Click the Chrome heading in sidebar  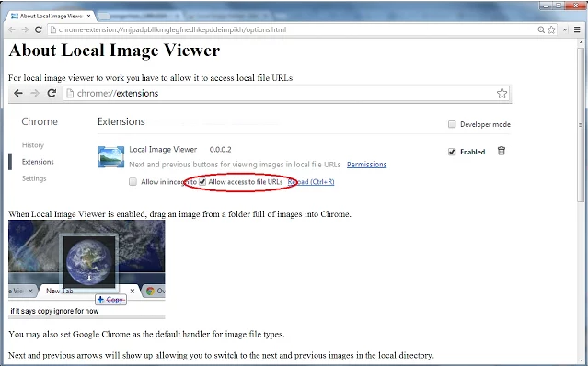click(40, 121)
